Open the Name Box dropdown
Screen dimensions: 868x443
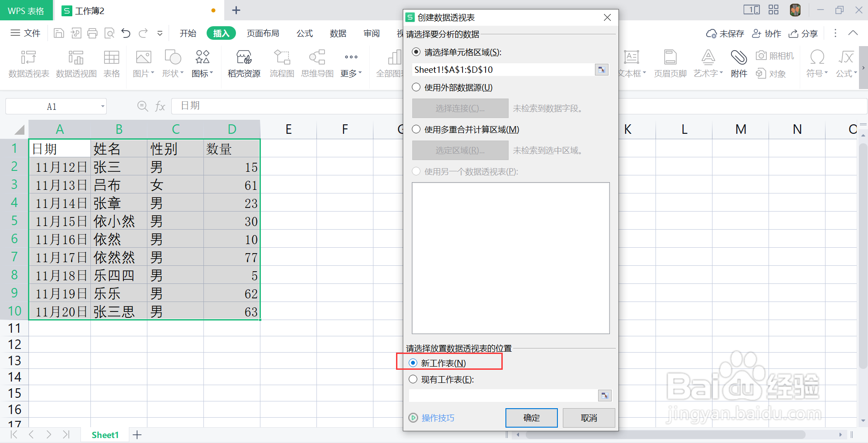pyautogui.click(x=101, y=106)
